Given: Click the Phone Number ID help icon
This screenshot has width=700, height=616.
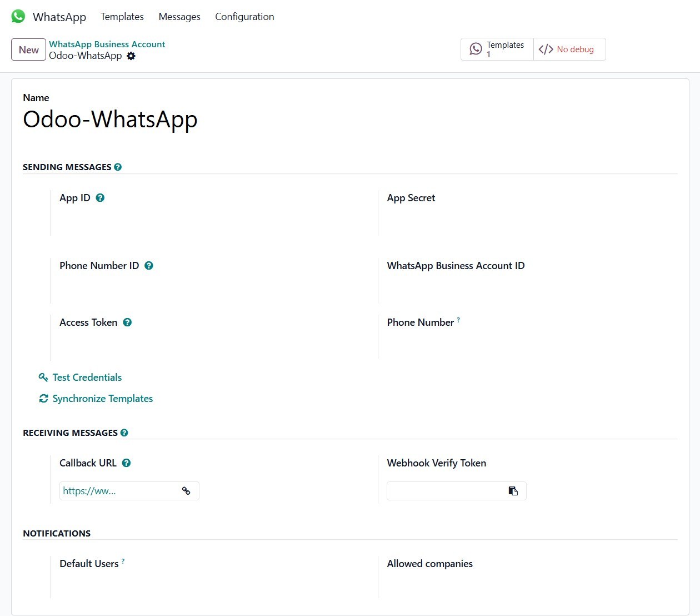Looking at the screenshot, I should (149, 266).
